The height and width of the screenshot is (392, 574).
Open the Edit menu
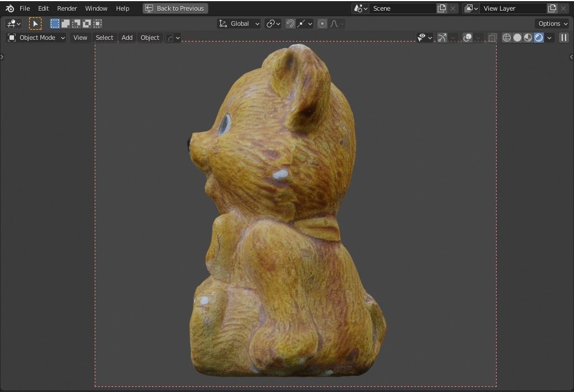tap(43, 8)
